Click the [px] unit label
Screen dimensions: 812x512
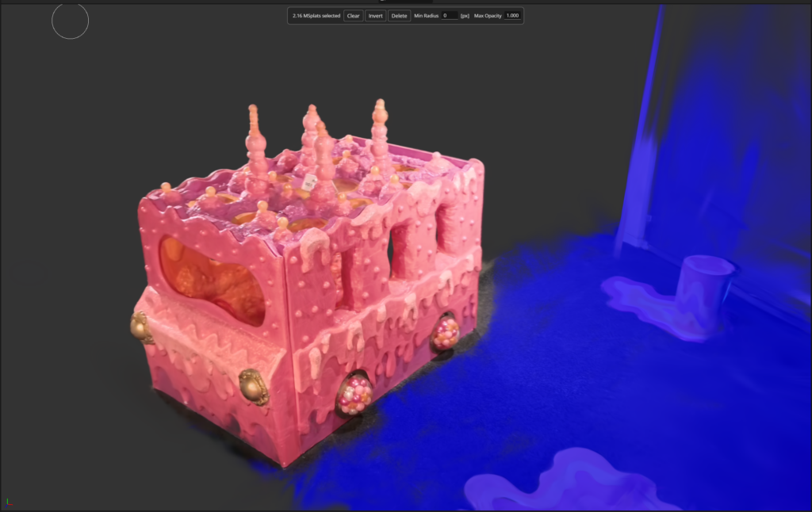coord(465,16)
